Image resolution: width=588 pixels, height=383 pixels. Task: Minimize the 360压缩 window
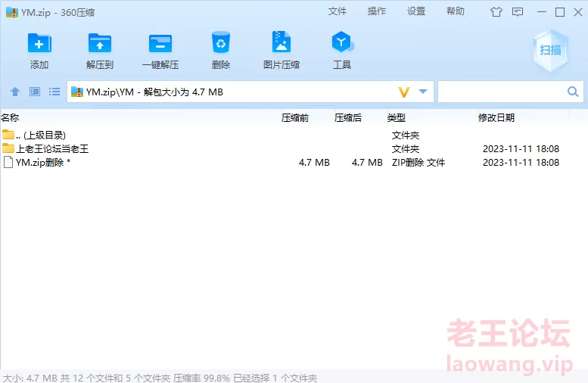click(x=542, y=12)
